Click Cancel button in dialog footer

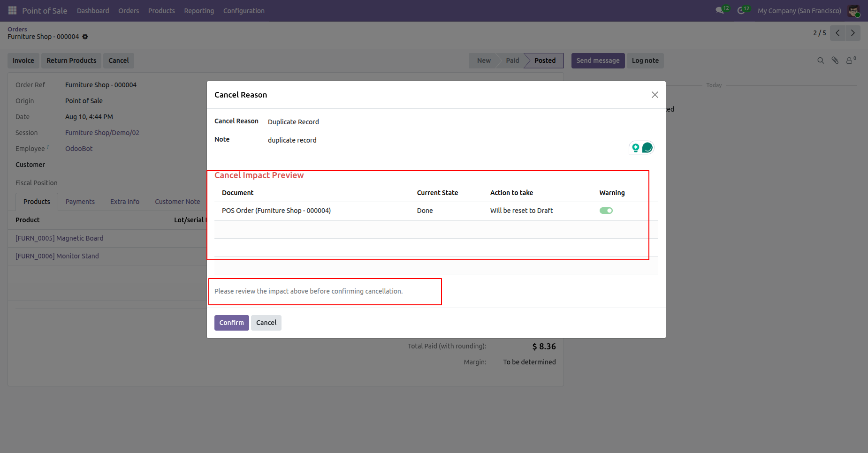[x=266, y=323]
